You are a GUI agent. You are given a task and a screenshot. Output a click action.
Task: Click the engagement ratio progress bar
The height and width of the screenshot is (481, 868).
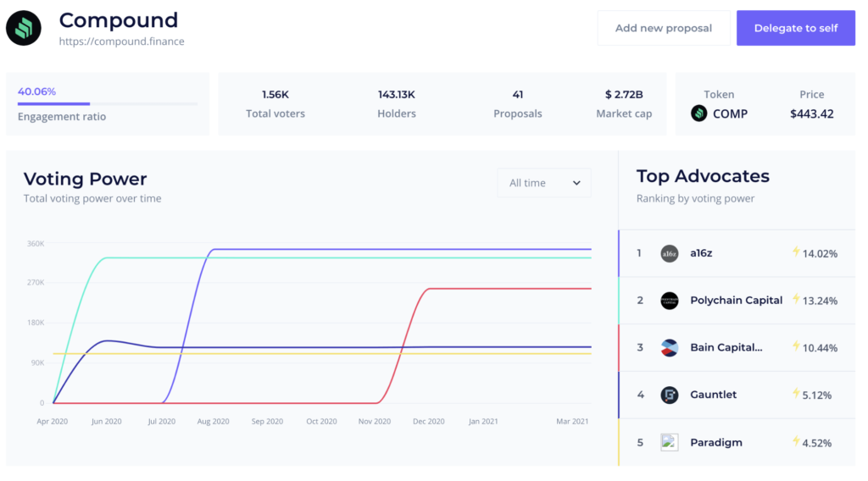pos(108,103)
